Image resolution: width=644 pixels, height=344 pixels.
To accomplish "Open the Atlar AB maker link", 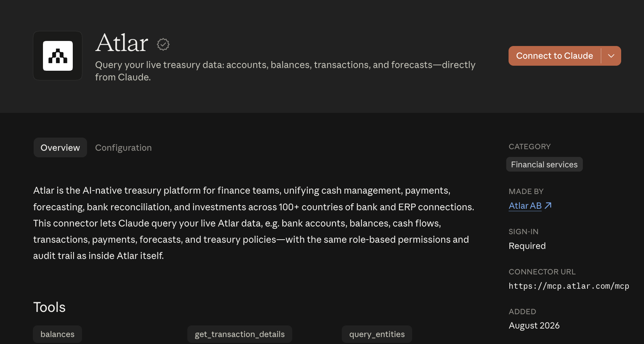I will [x=525, y=206].
